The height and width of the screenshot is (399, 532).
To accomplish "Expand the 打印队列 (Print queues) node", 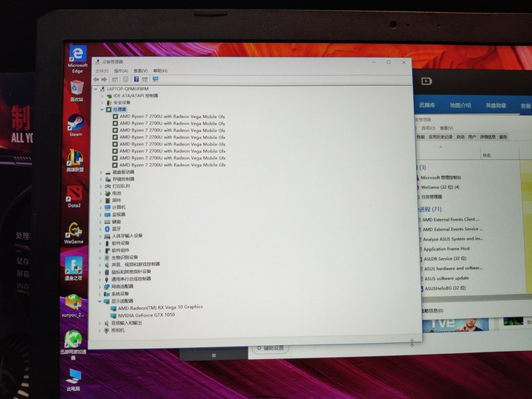I will pyautogui.click(x=101, y=186).
